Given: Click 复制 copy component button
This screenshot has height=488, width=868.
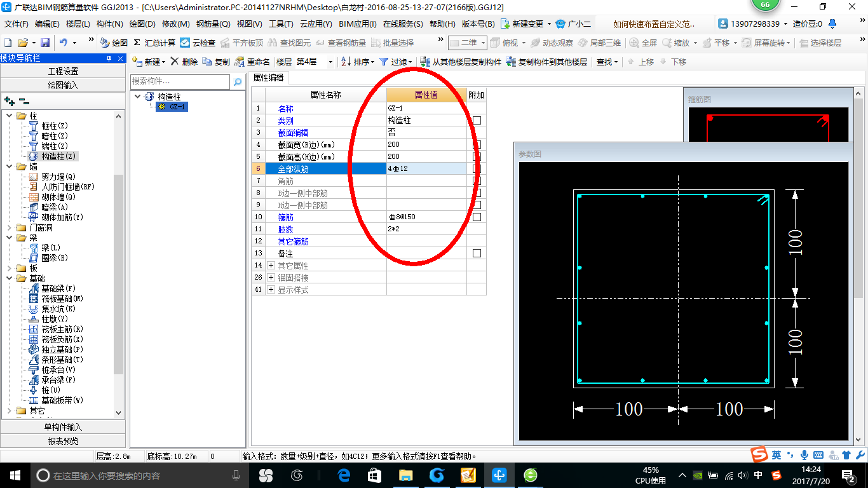Looking at the screenshot, I should [x=216, y=62].
